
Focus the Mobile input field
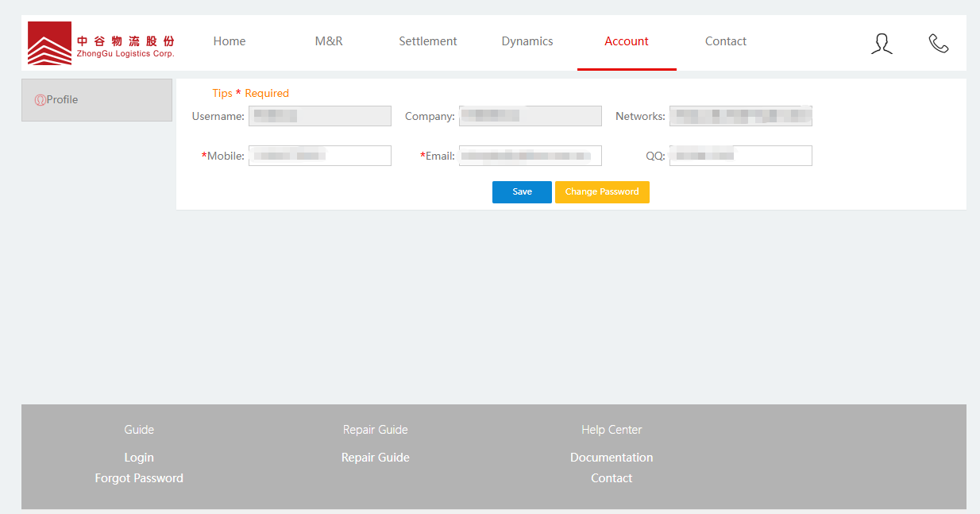[x=319, y=156]
